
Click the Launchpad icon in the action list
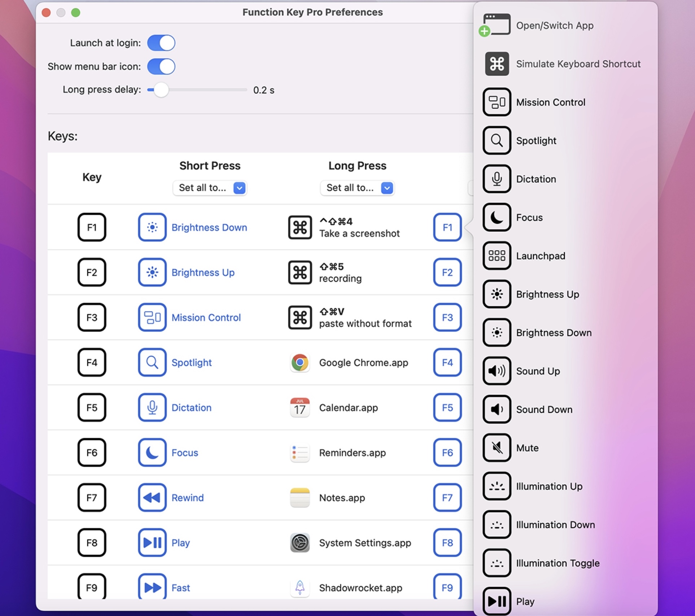point(497,256)
